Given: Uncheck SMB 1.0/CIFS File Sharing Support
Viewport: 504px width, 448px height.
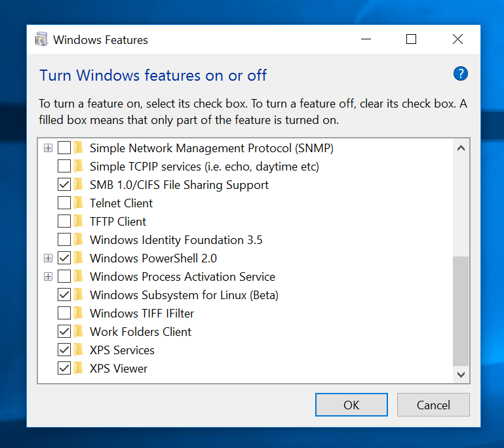Looking at the screenshot, I should [x=64, y=185].
